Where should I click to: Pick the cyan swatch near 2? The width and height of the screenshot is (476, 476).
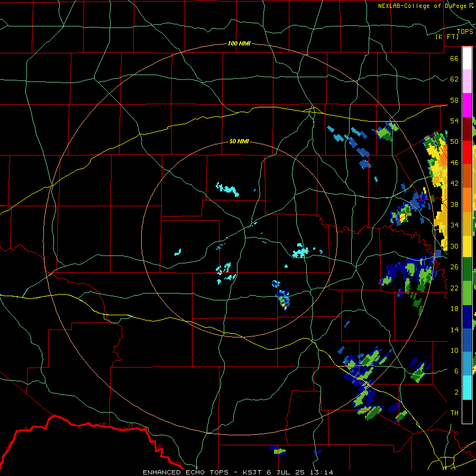coord(467,388)
